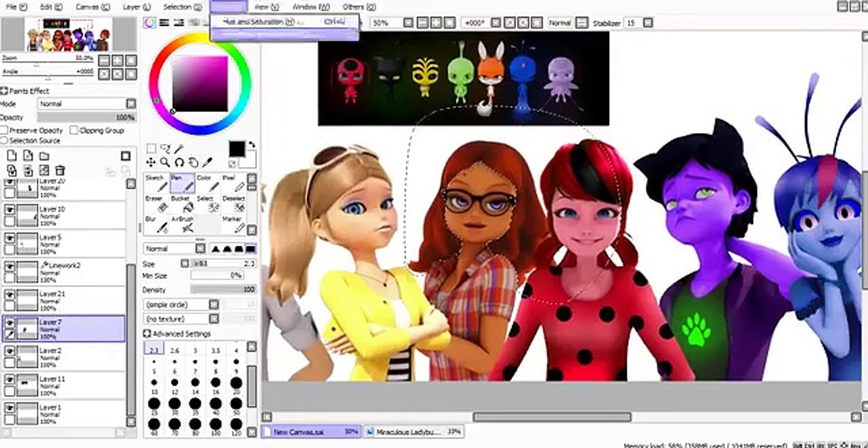Create a new layer folder
The image size is (868, 448).
44,156
